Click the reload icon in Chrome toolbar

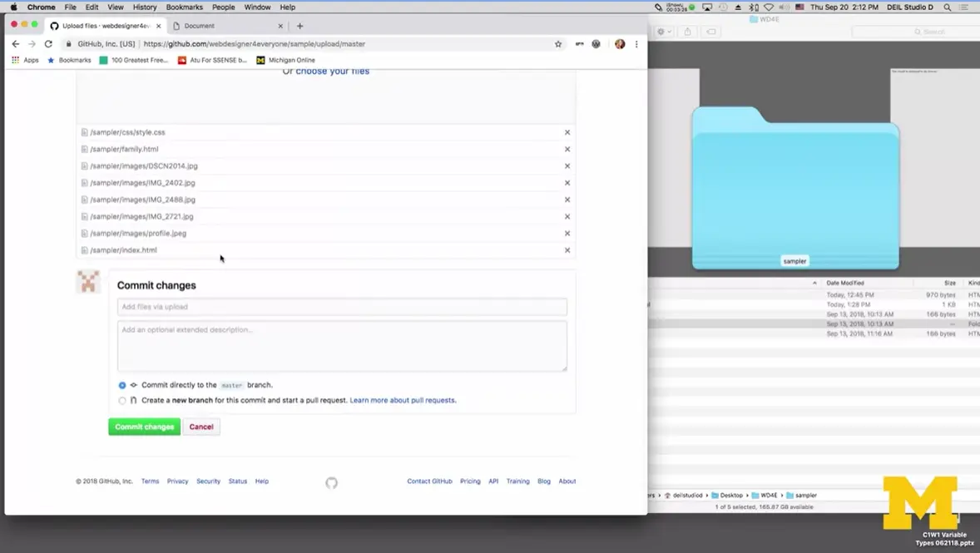tap(48, 43)
